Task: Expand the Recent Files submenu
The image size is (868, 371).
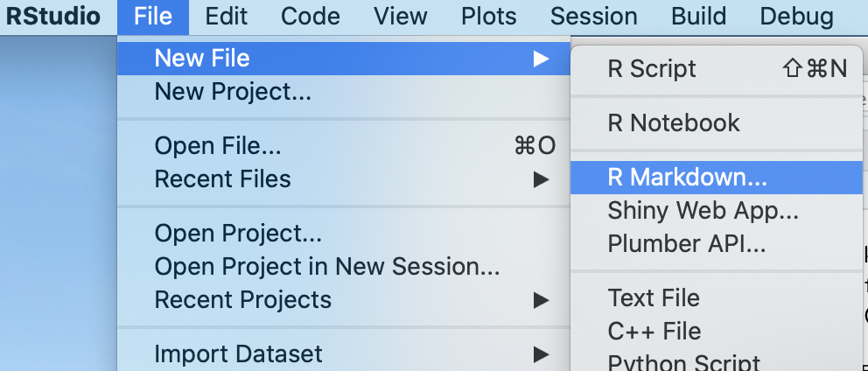Action: (x=222, y=179)
